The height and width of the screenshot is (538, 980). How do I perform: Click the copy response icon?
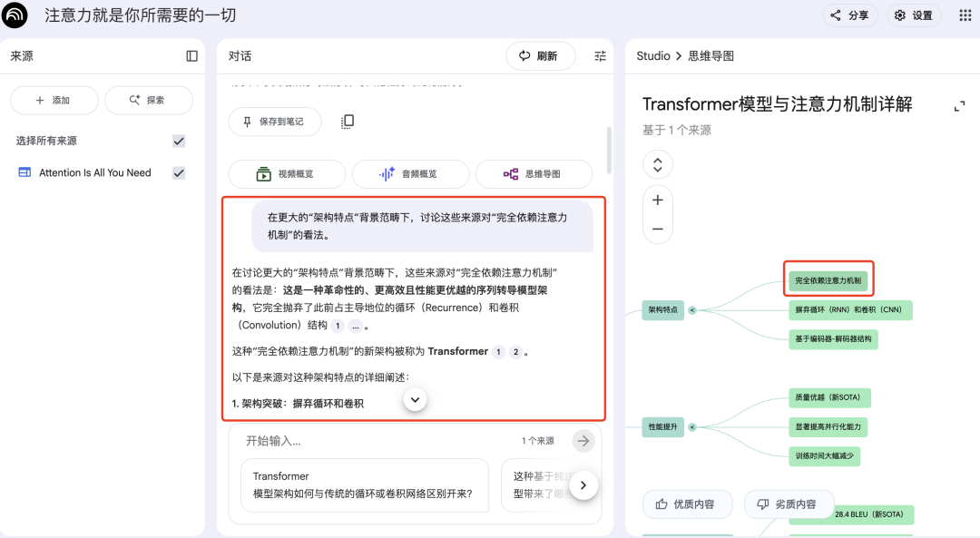pyautogui.click(x=348, y=122)
